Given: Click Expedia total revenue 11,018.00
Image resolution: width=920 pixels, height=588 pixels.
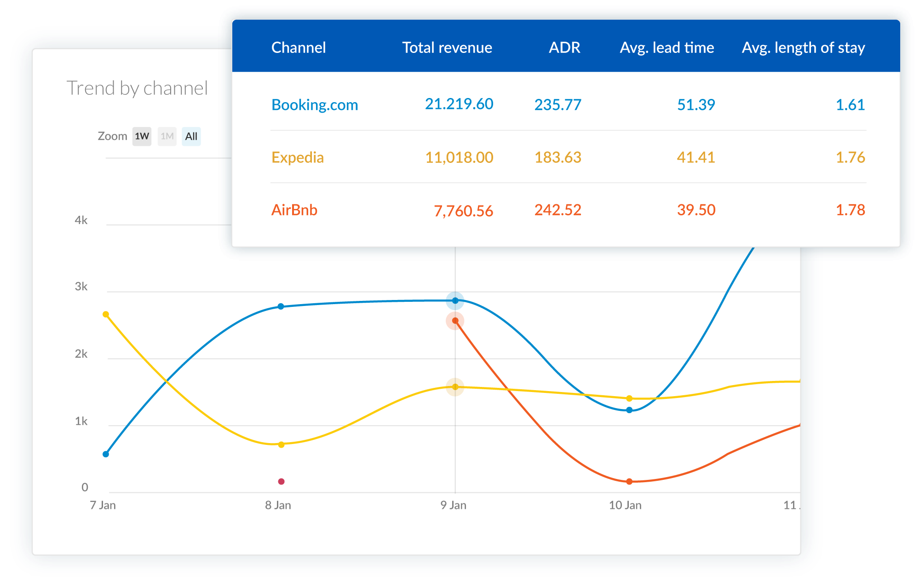Looking at the screenshot, I should coord(459,157).
